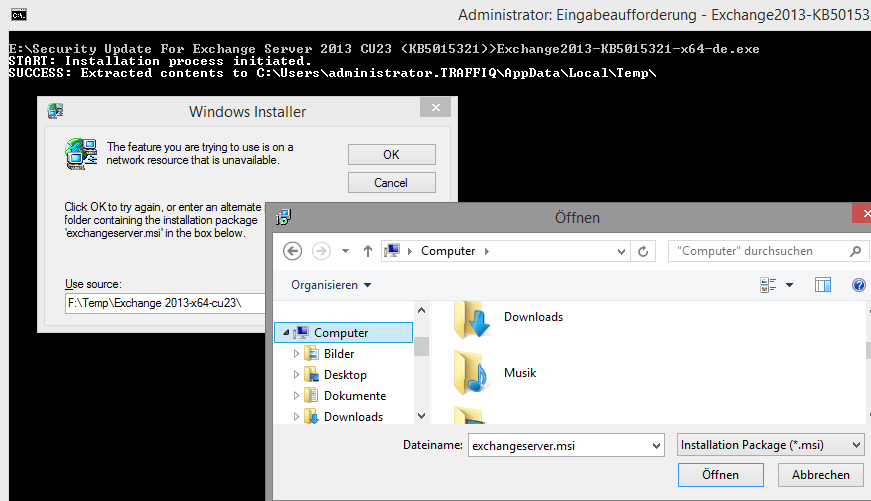Change the view using the view icon

coord(768,285)
